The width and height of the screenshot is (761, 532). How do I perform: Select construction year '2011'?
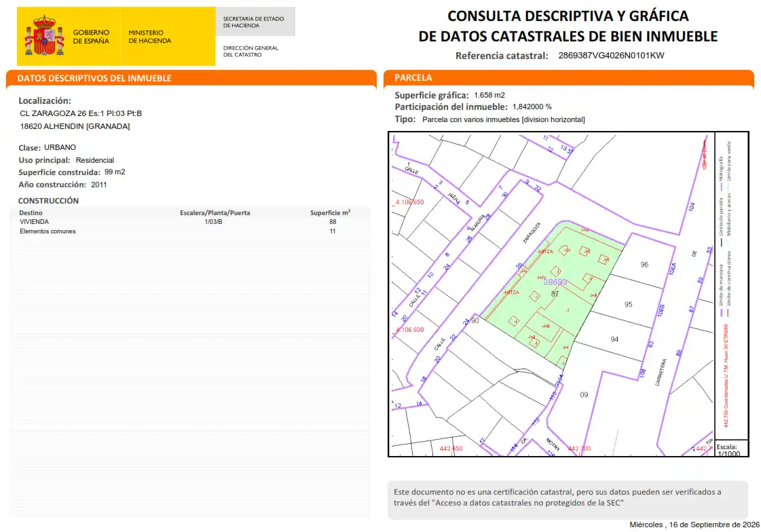coord(98,185)
